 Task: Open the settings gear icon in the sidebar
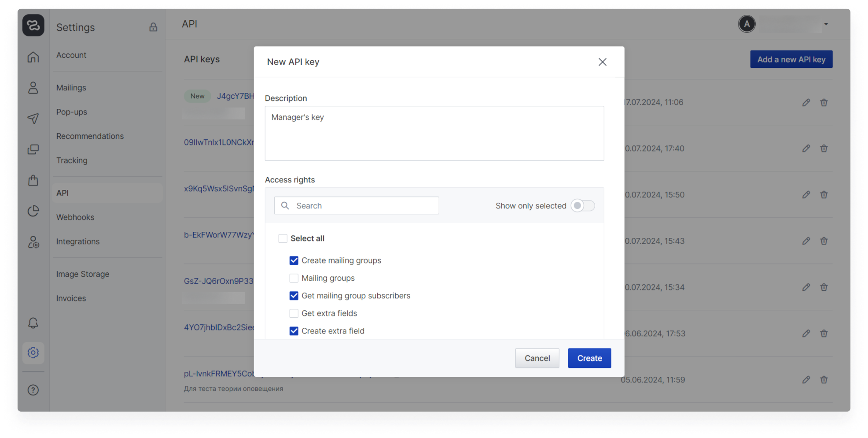(33, 353)
